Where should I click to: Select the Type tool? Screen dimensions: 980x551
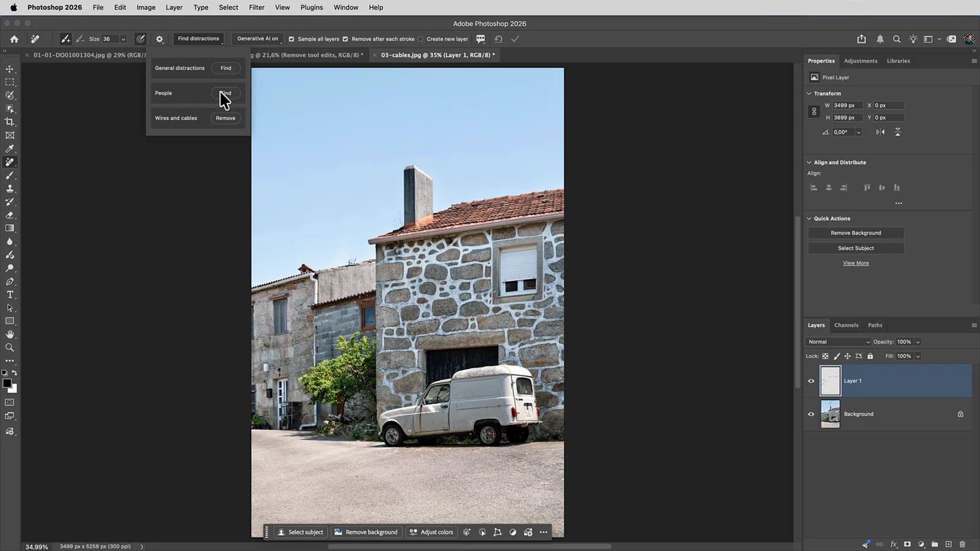click(x=10, y=294)
